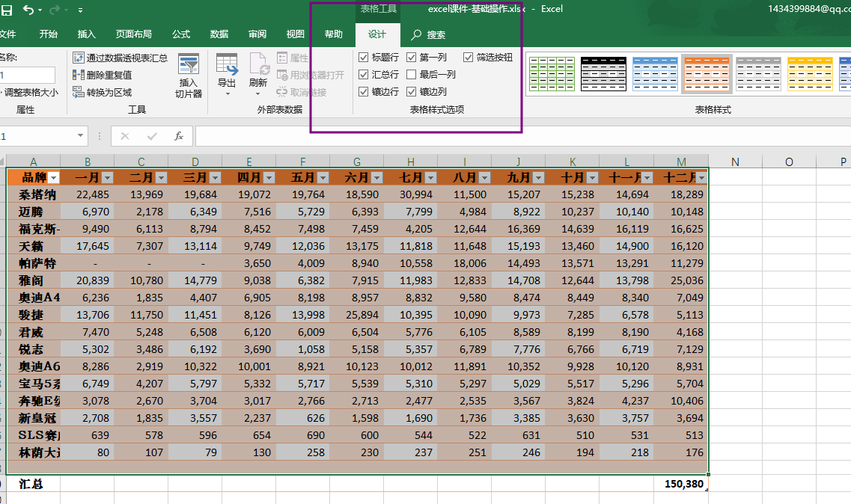This screenshot has width=851, height=504.
Task: Switch to the 页面布局 tab
Action: coord(133,34)
